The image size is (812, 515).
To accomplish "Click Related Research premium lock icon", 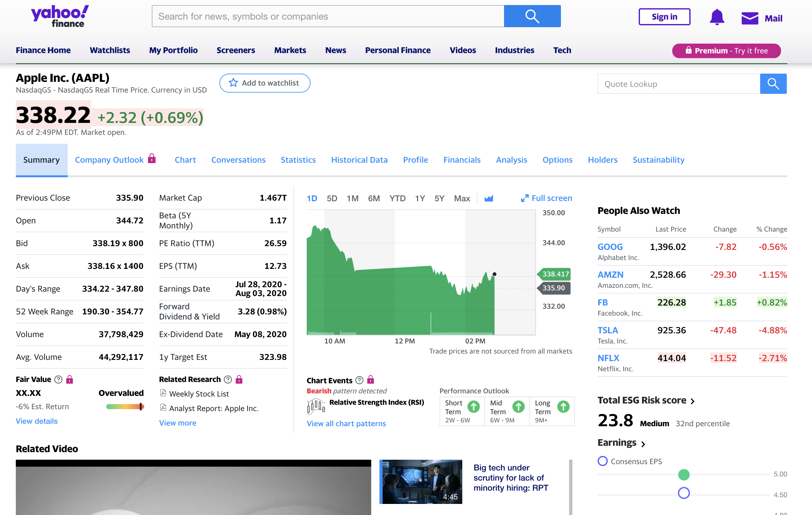I will click(x=239, y=379).
